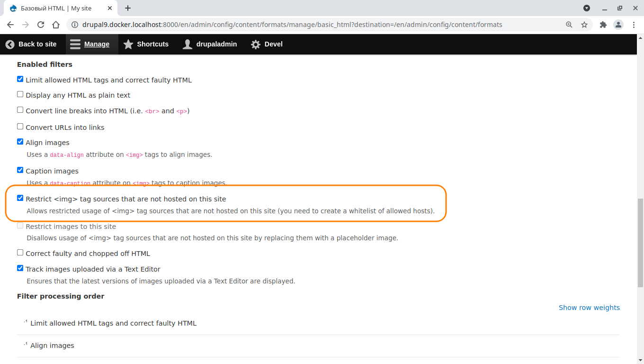Open the zoom magnifier in address bar
Viewport: 644px width, 364px height.
569,25
